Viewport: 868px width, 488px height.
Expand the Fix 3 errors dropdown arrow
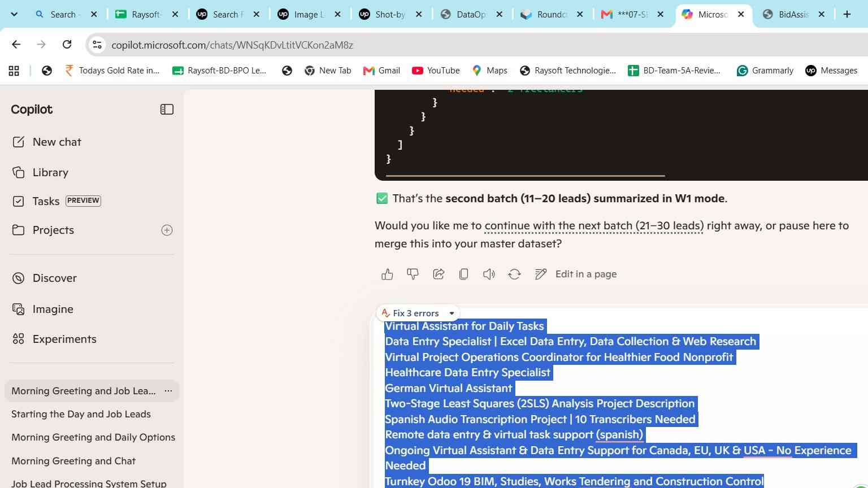pos(452,313)
